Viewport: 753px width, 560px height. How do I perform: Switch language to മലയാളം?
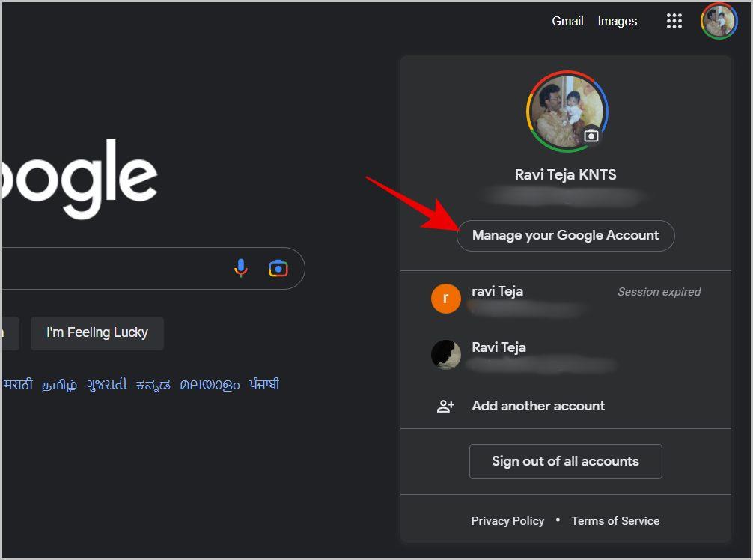click(x=210, y=385)
